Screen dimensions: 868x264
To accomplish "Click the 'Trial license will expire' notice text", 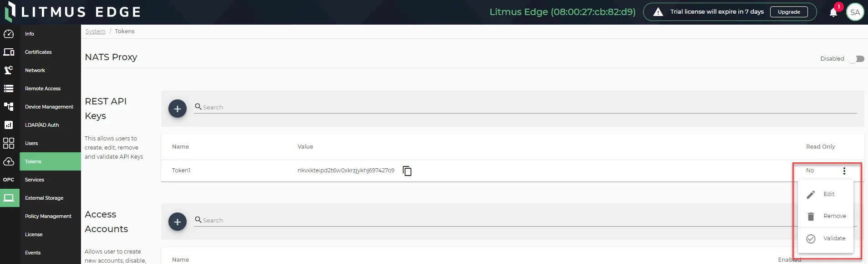I will (717, 12).
